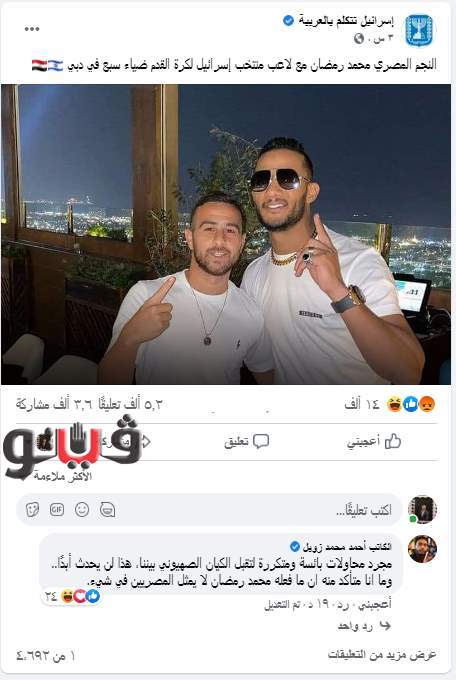Open the GIF picker in comment box
456x680 pixels.
click(x=57, y=510)
